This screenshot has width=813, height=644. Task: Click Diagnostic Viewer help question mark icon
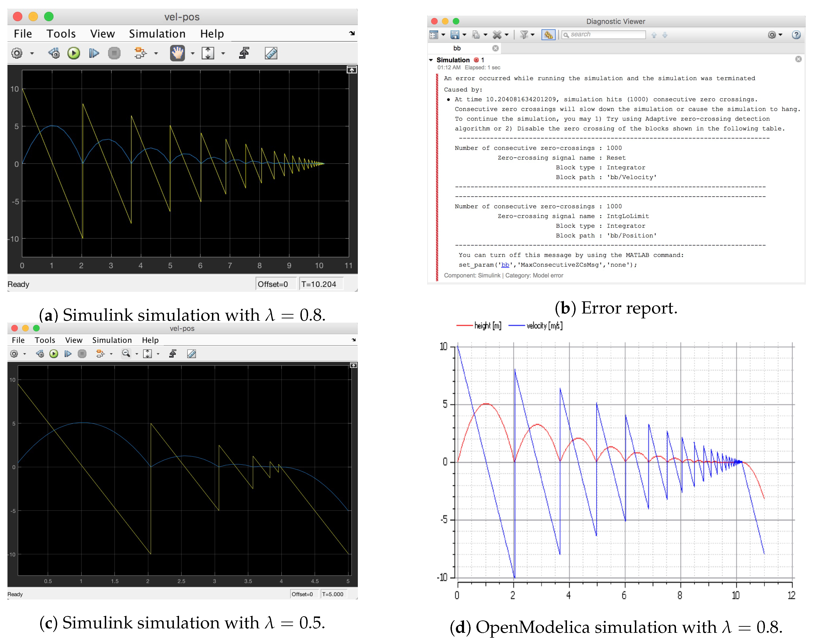click(x=796, y=35)
